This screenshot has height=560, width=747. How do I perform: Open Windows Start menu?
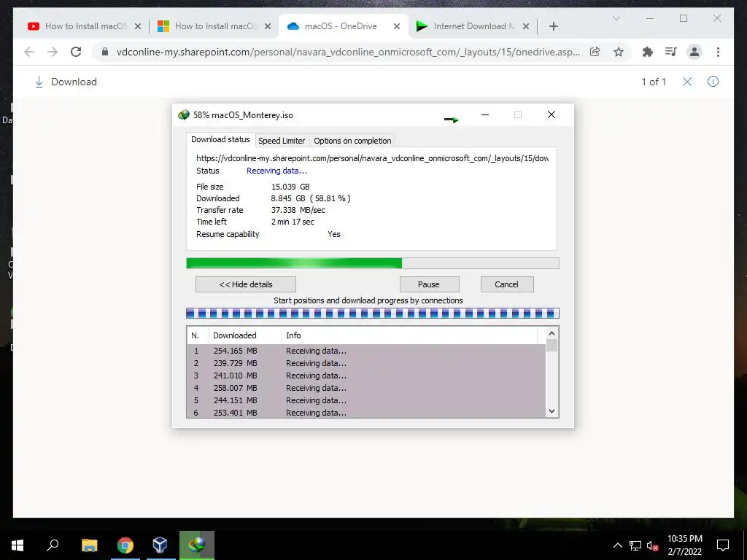pos(18,545)
